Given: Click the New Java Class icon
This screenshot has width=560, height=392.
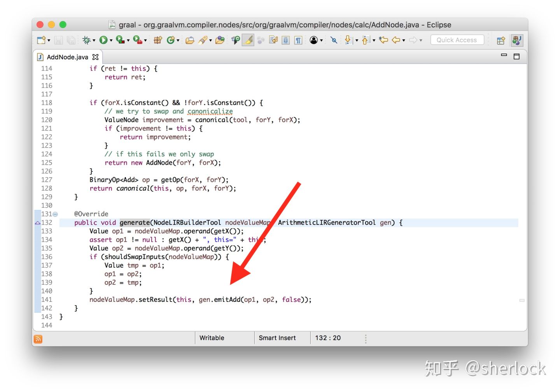Looking at the screenshot, I should [x=170, y=40].
